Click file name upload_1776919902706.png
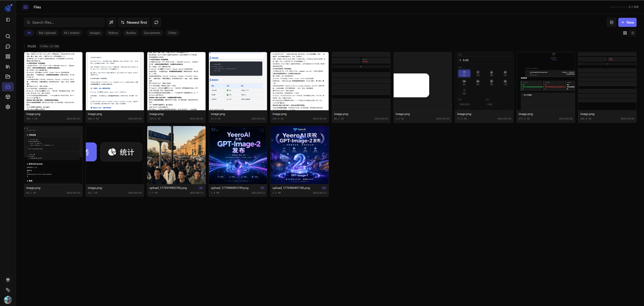The height and width of the screenshot is (306, 644). click(168, 188)
